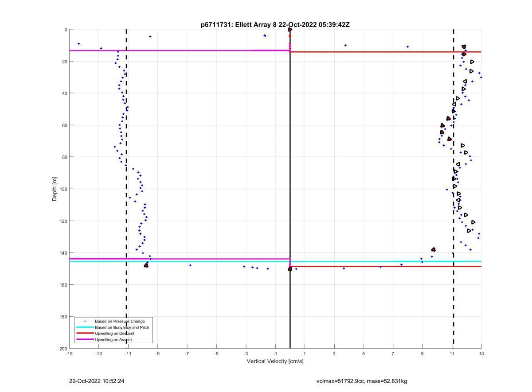
Task: Click y-axis tick label '120'
Action: (x=63, y=221)
